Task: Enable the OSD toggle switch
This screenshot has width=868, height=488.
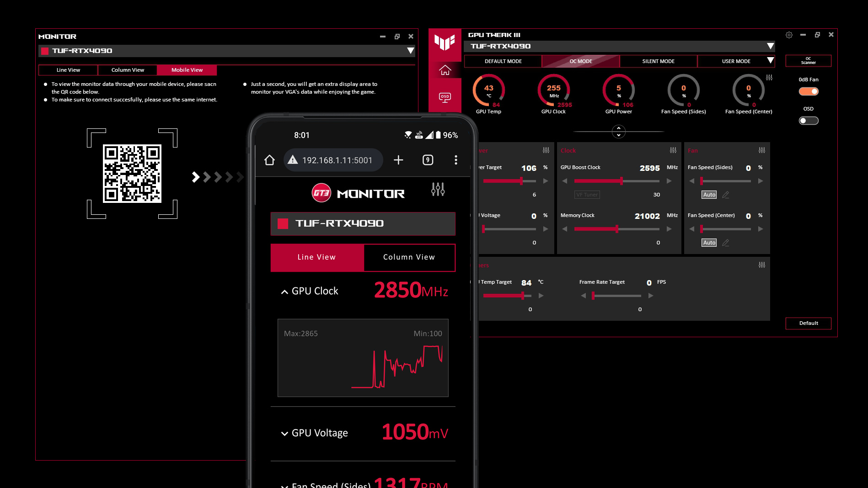Action: click(808, 121)
